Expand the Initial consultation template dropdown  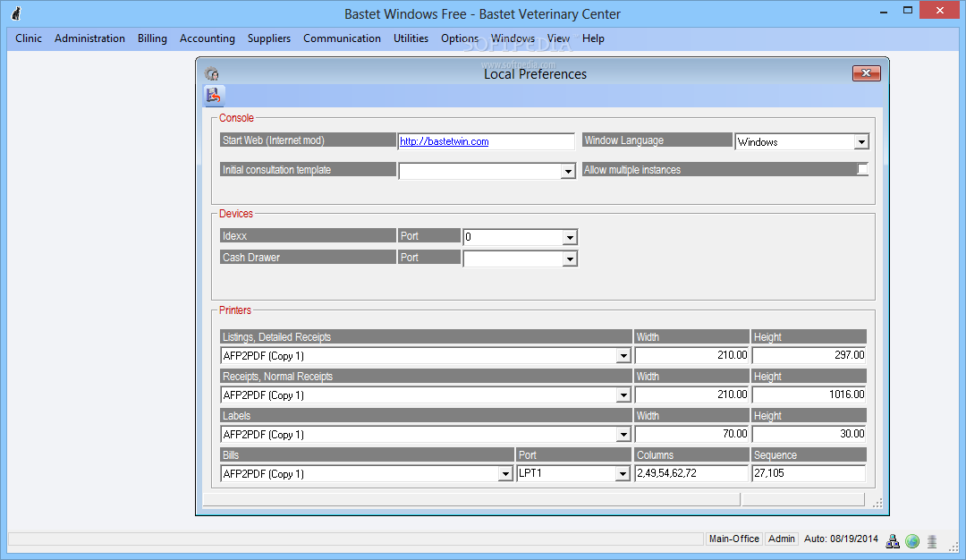568,171
